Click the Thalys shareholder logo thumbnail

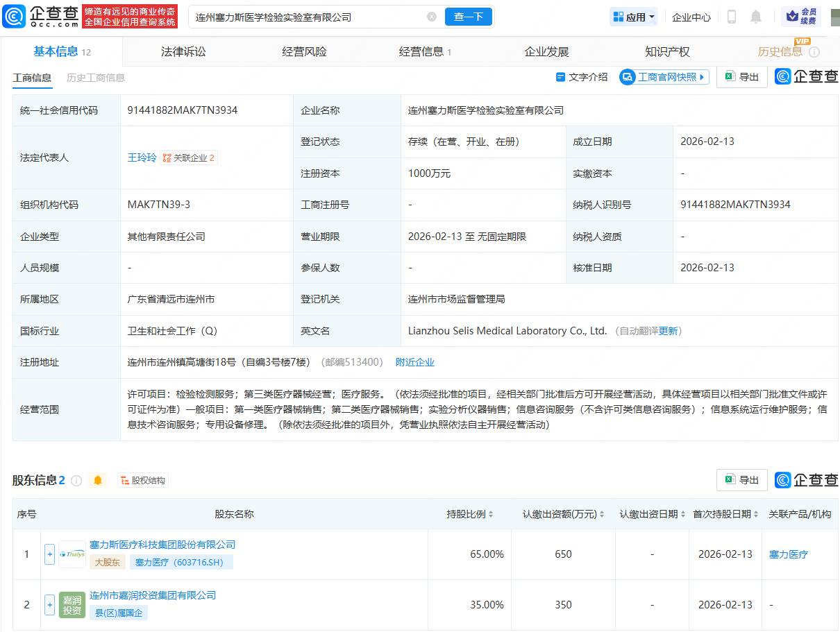72,554
